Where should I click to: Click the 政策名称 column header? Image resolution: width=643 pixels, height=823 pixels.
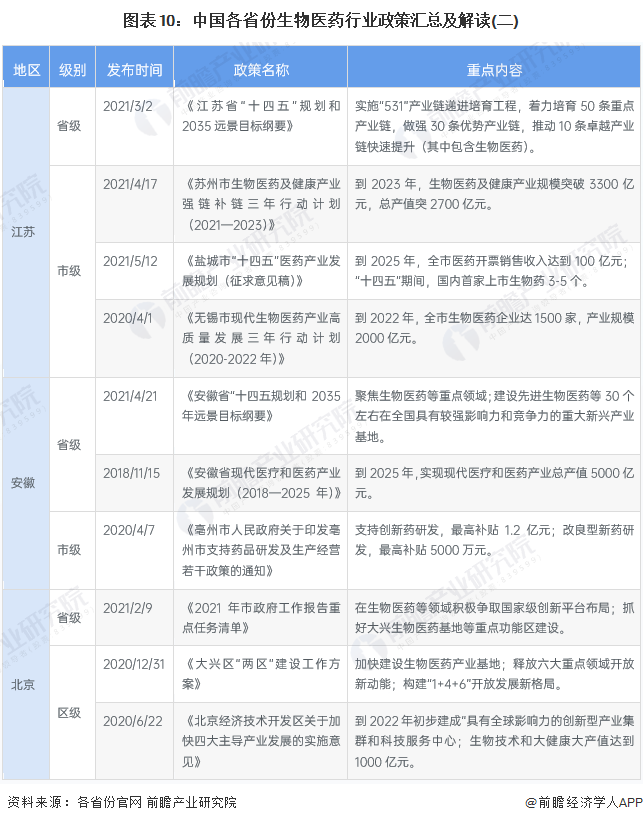[x=261, y=69]
